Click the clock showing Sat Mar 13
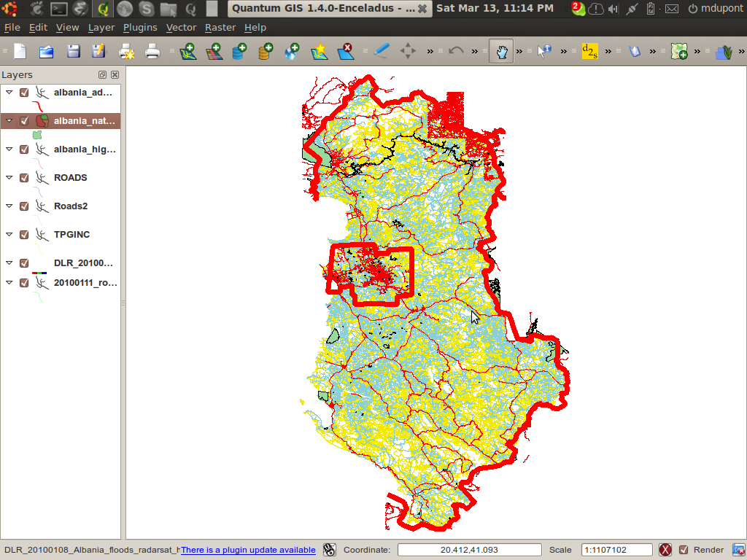This screenshot has width=747, height=560. click(x=495, y=8)
